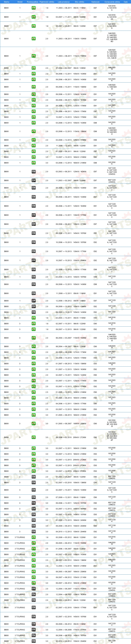Click the date cell 07.2004 -> 02.2007
This screenshot has height=644, width=131.
63,68
